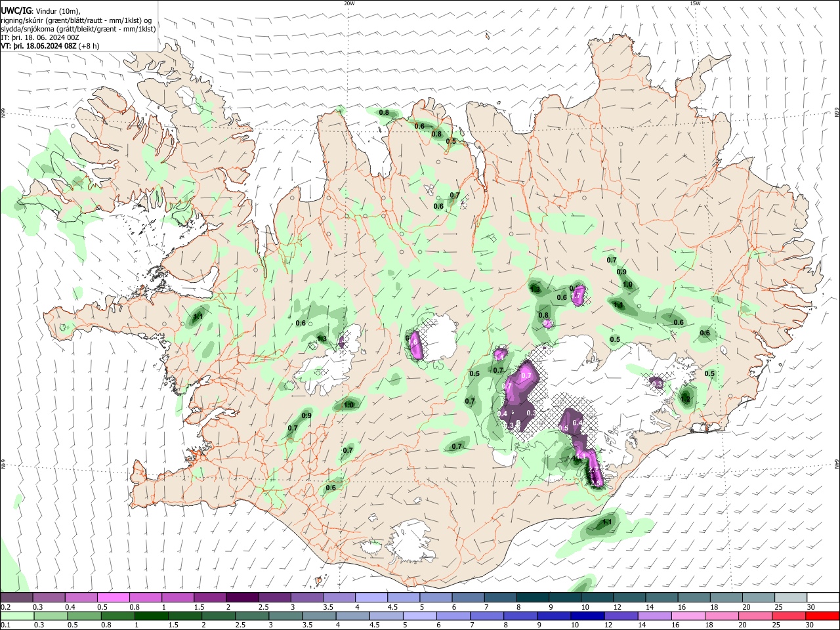
Task: Pick the medium green 0.5–0.8 rain swatch
Action: [x=84, y=616]
